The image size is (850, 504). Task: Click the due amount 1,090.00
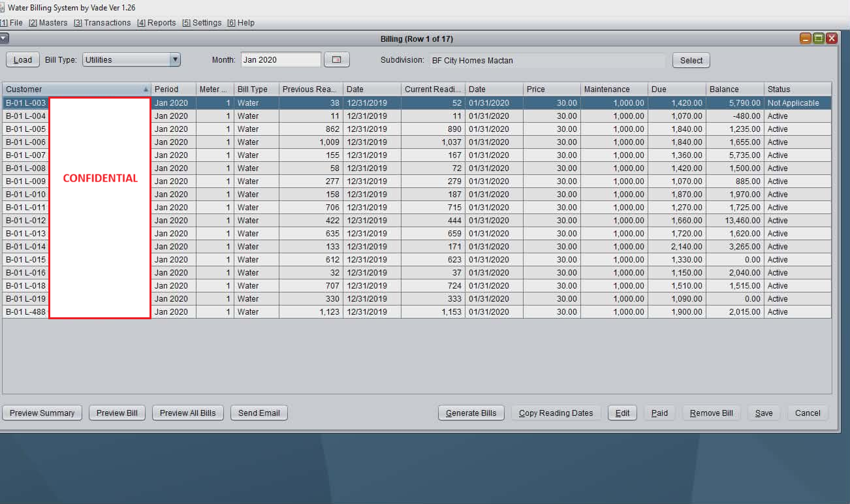click(677, 299)
